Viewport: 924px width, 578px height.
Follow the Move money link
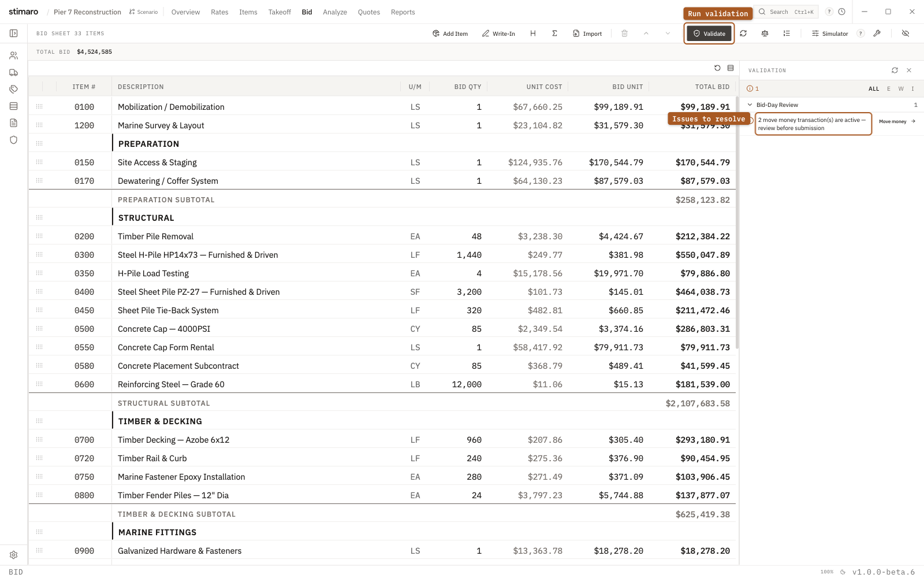tap(897, 121)
